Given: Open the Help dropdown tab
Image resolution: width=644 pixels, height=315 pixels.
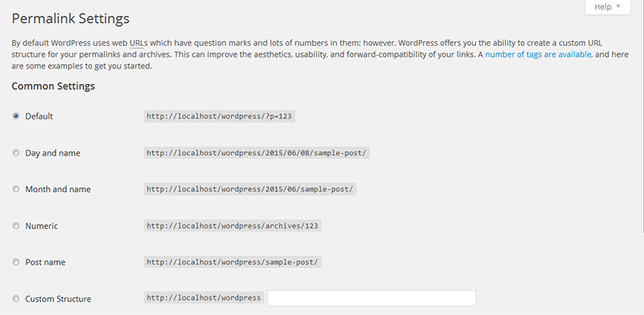Looking at the screenshot, I should (607, 7).
